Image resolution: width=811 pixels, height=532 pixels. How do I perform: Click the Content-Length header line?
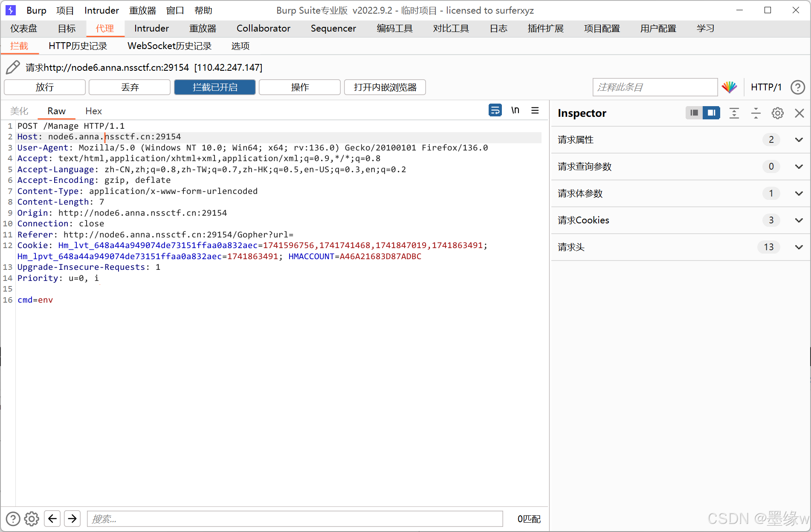61,202
